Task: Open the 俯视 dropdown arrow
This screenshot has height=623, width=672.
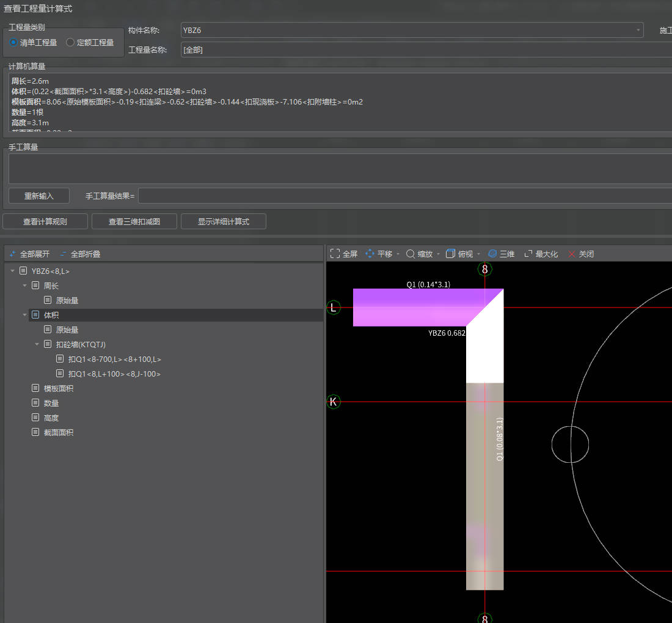Action: click(x=479, y=254)
